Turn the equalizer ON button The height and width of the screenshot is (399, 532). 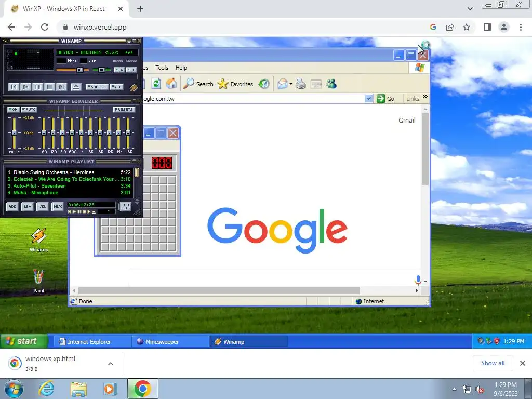[13, 110]
